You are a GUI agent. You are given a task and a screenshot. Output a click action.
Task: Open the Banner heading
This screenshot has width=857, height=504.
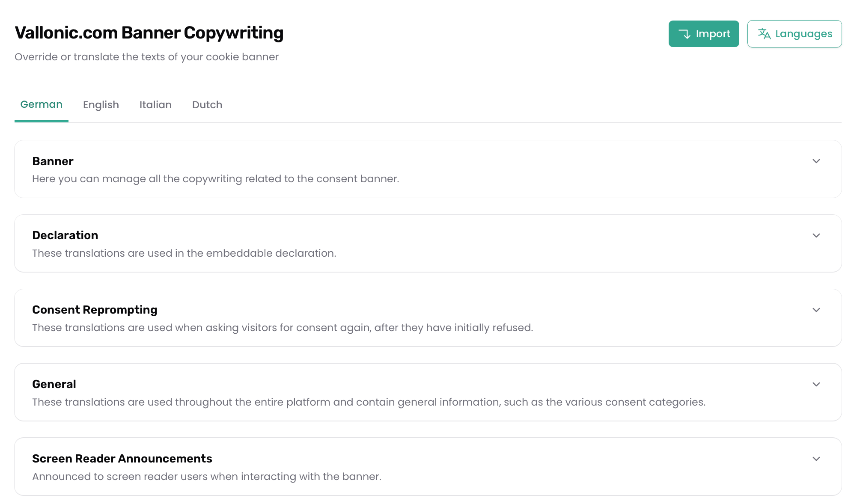click(x=53, y=161)
